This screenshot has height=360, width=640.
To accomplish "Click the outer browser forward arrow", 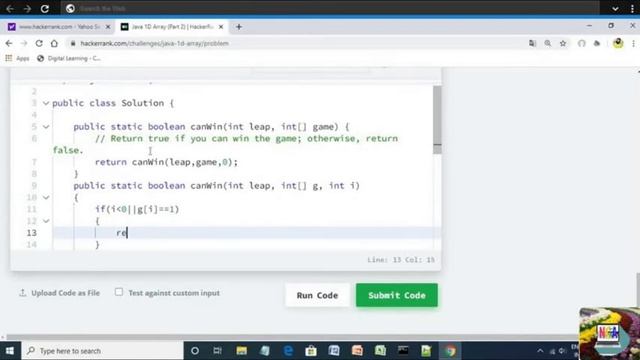I will tap(27, 8).
